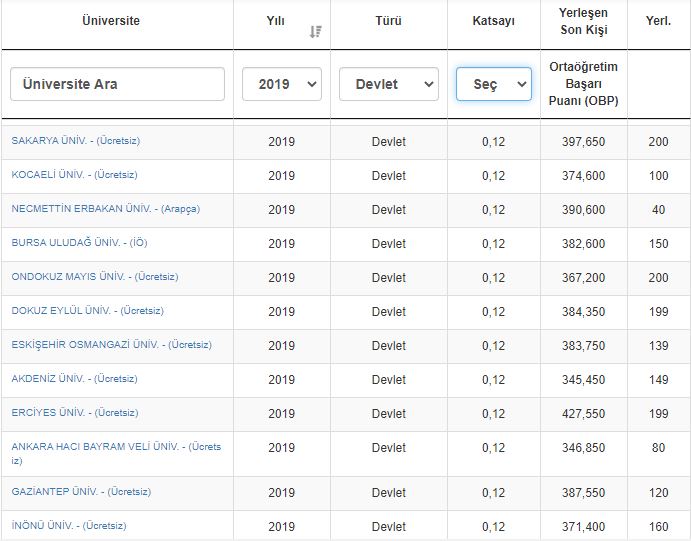Click placement count 120 in Gaziantep row

point(658,493)
